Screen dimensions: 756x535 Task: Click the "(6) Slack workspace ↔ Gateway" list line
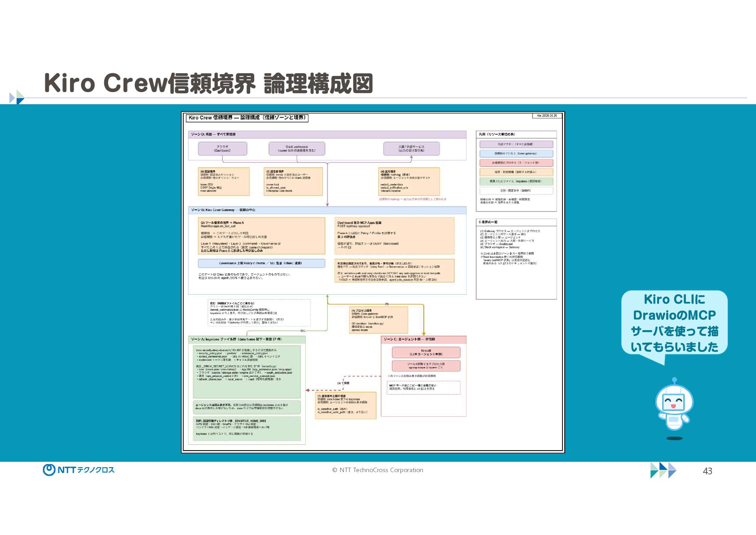(500, 248)
